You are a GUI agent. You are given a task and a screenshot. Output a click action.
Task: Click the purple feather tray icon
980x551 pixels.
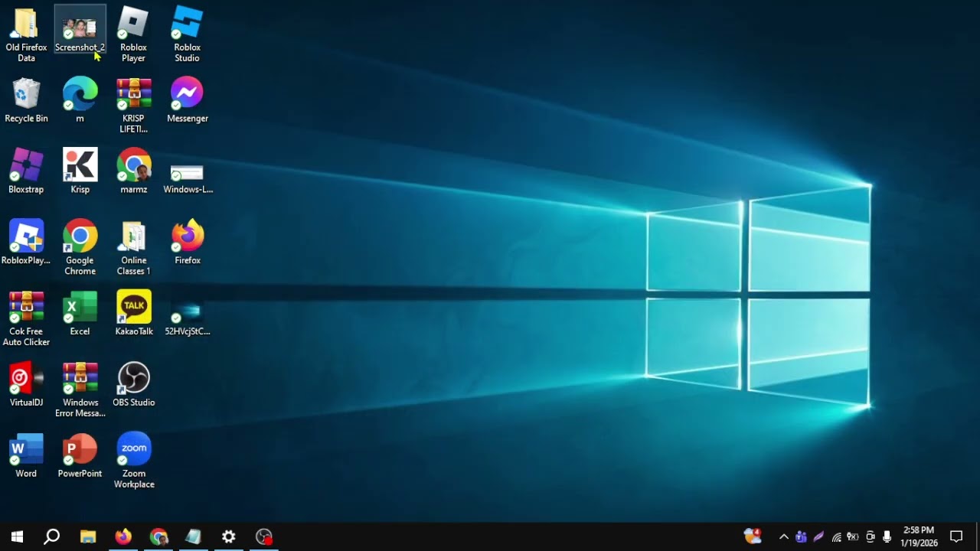point(818,536)
